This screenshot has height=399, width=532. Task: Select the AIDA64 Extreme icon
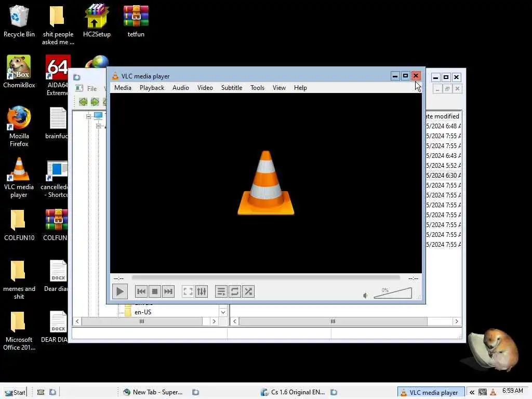[58, 75]
